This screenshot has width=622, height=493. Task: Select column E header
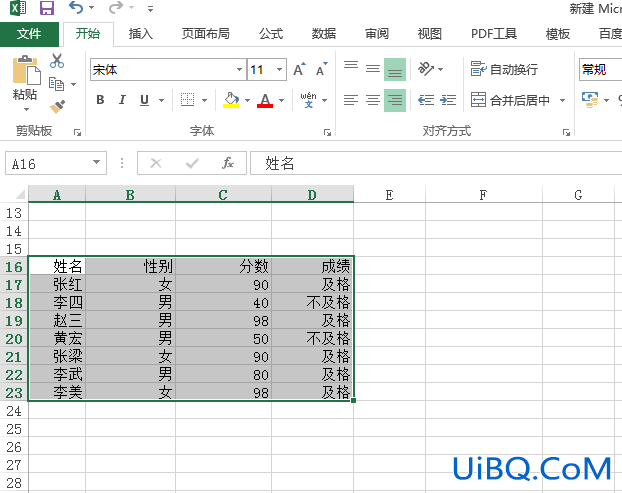(x=389, y=195)
